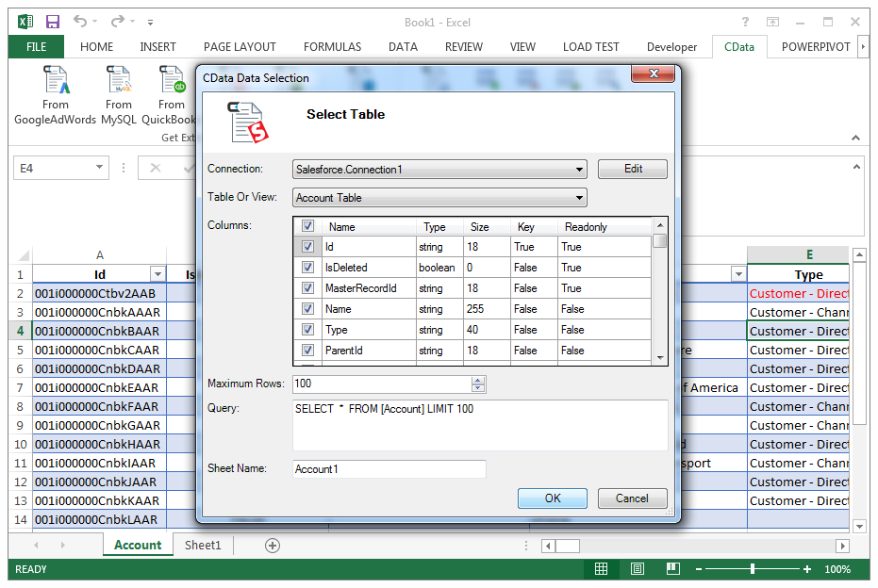Open the column D filter dropdown left of Type
The height and width of the screenshot is (588, 878).
click(738, 274)
